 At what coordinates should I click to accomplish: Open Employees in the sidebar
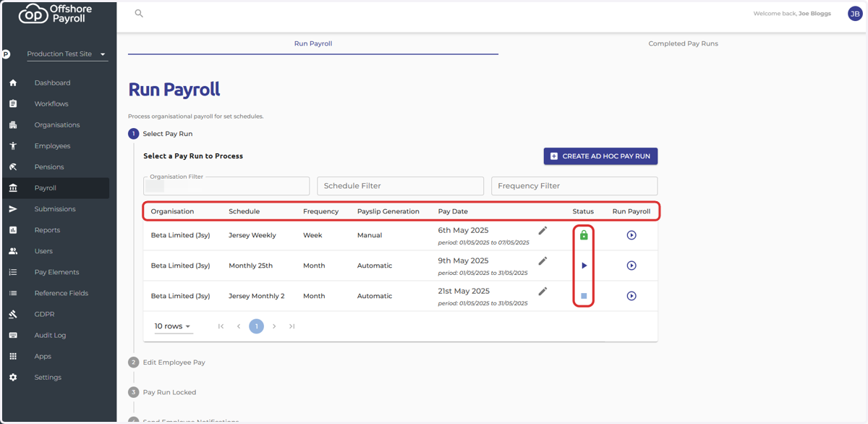tap(52, 145)
